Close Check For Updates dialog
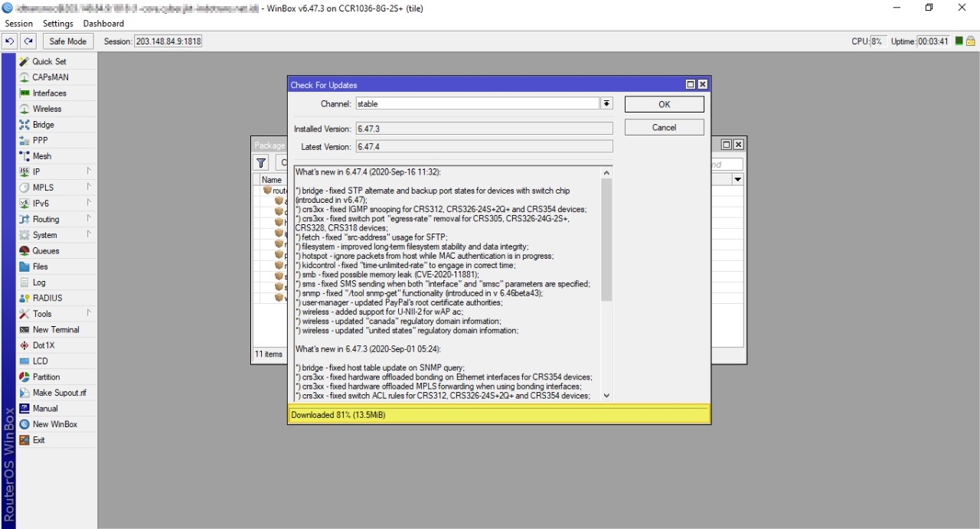Screen dimensions: 980x529 703,85
